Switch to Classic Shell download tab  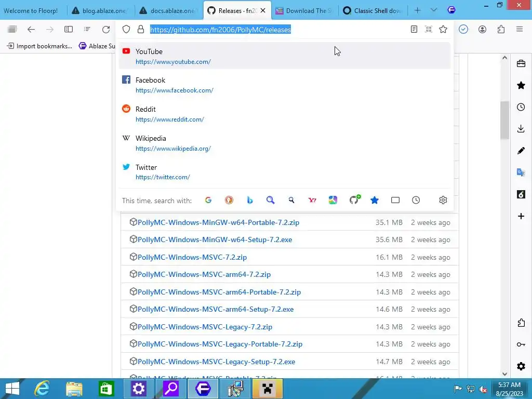(x=373, y=11)
